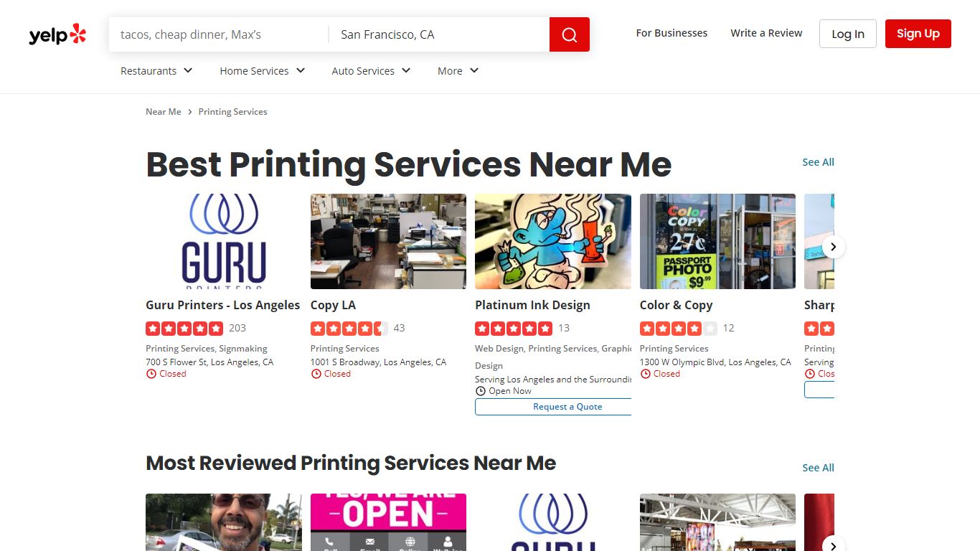Click the Guru Printers logo thumbnail
The image size is (980, 551).
pos(224,241)
